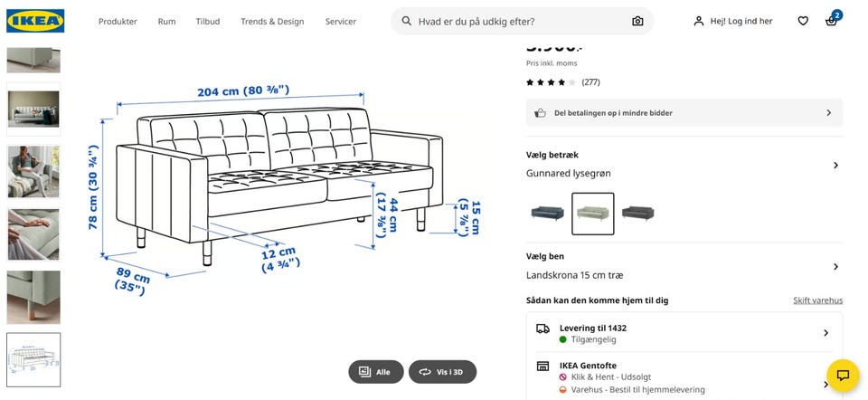Open the Produkter menu

(118, 21)
